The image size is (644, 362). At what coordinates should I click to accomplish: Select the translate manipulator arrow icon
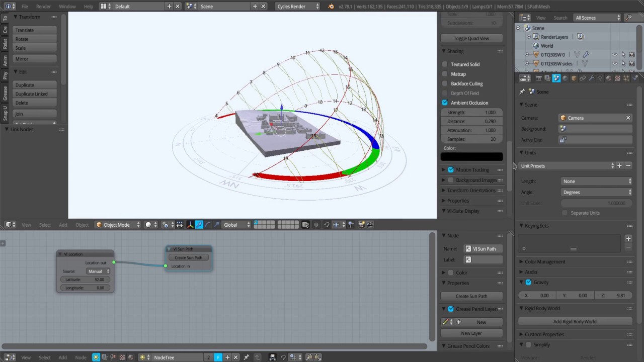pyautogui.click(x=199, y=225)
